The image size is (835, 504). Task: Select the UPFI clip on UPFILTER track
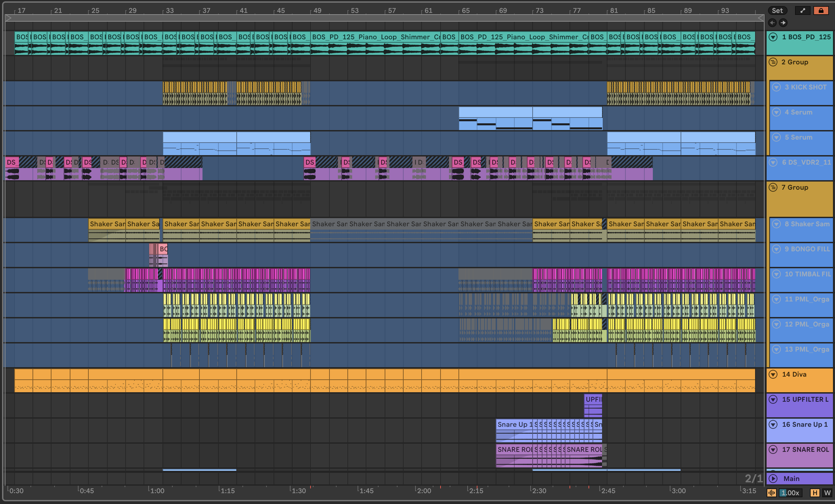593,399
